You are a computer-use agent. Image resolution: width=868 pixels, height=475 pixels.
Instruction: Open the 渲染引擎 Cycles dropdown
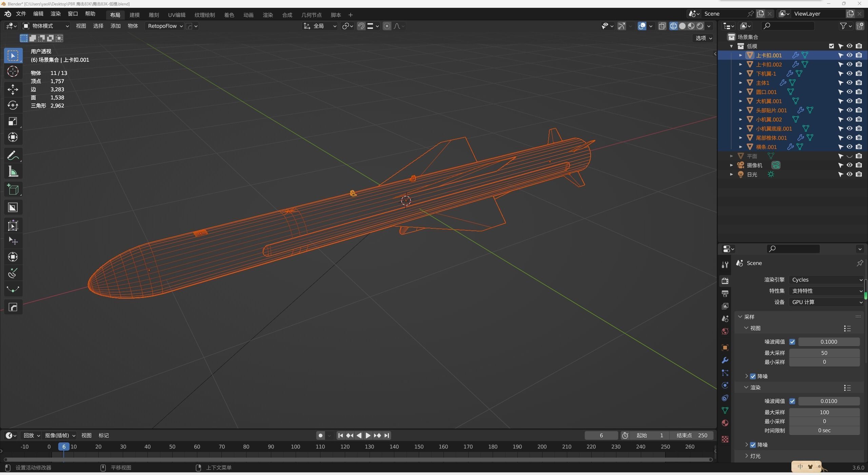pyautogui.click(x=826, y=280)
